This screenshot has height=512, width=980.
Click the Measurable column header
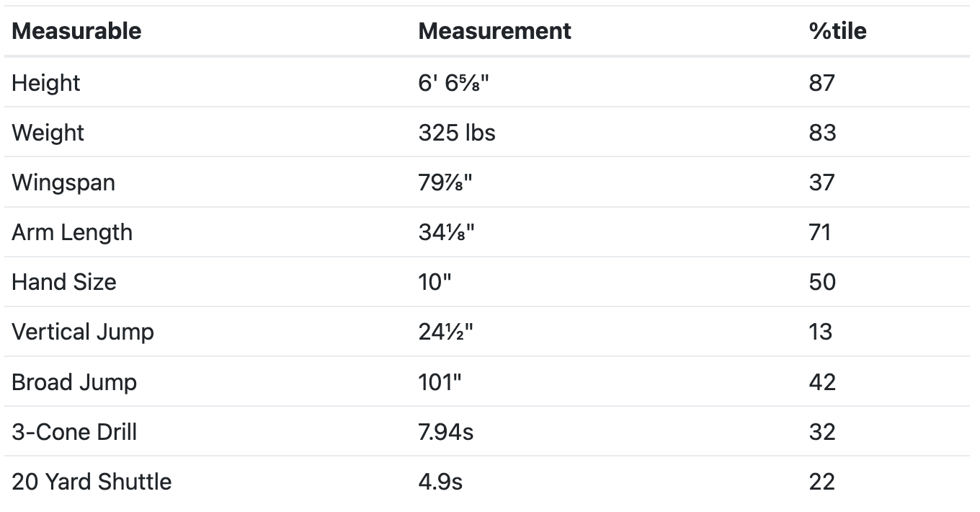coord(76,31)
